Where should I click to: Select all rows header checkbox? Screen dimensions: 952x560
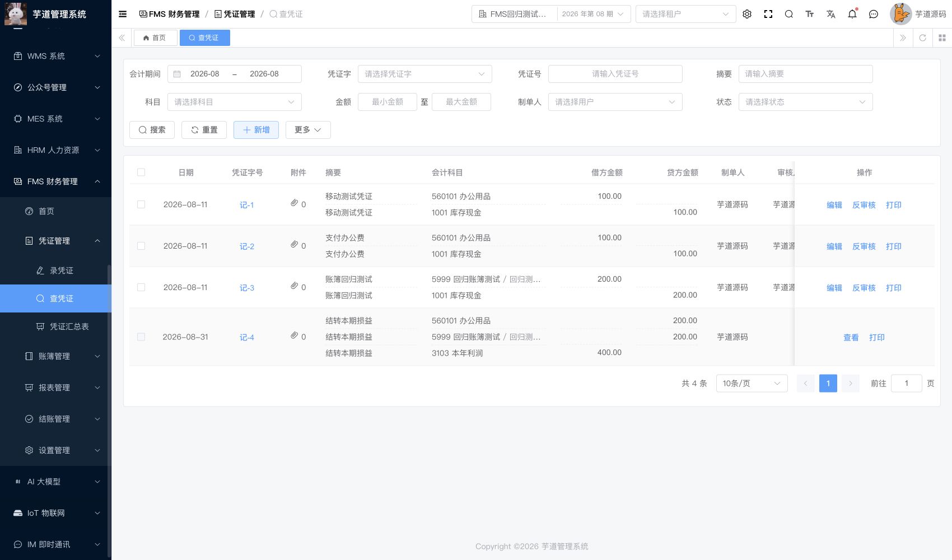pyautogui.click(x=141, y=172)
